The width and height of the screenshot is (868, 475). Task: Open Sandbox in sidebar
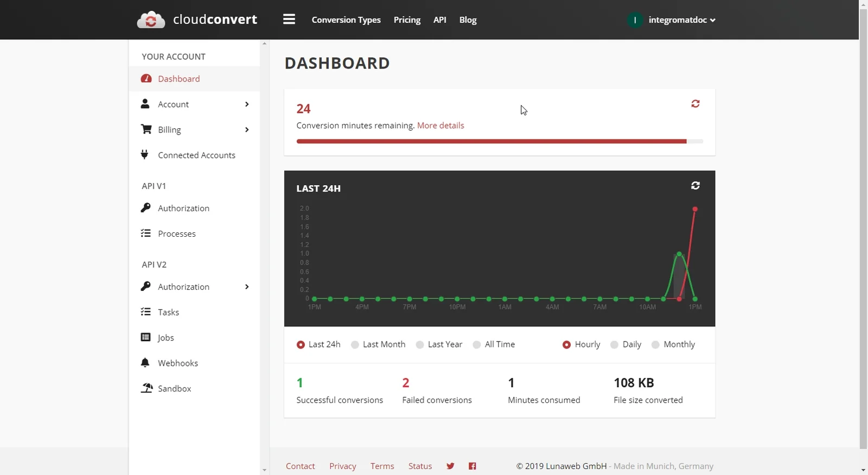tap(194, 389)
